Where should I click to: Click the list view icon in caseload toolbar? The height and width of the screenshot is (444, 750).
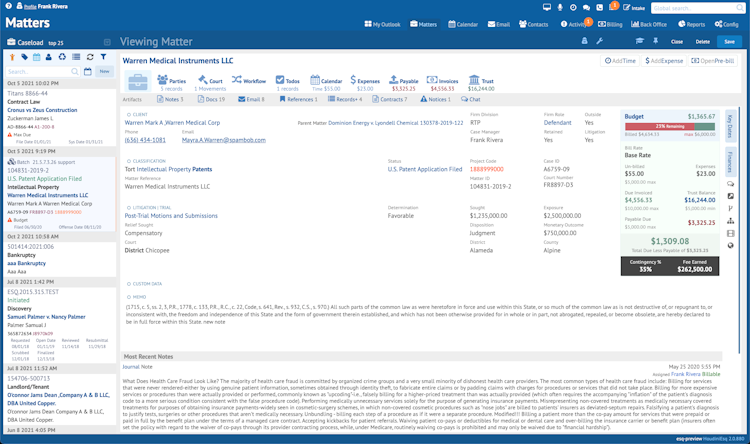pyautogui.click(x=76, y=57)
